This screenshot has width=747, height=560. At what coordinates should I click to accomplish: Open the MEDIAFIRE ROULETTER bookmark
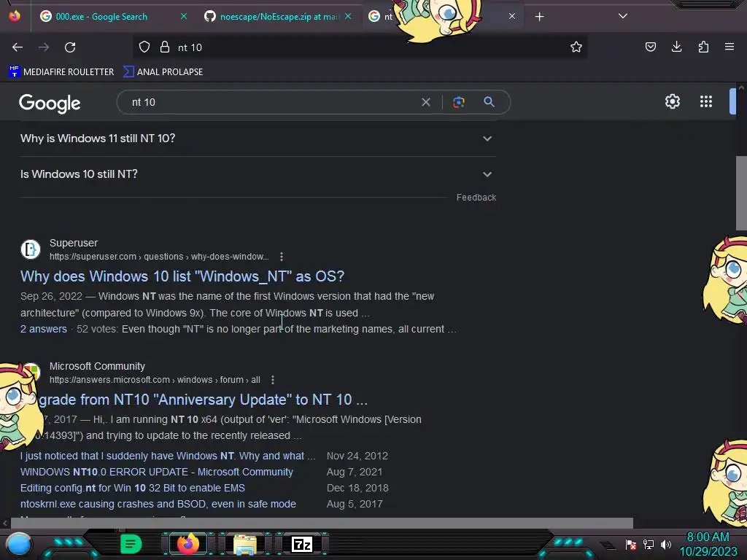pyautogui.click(x=61, y=72)
